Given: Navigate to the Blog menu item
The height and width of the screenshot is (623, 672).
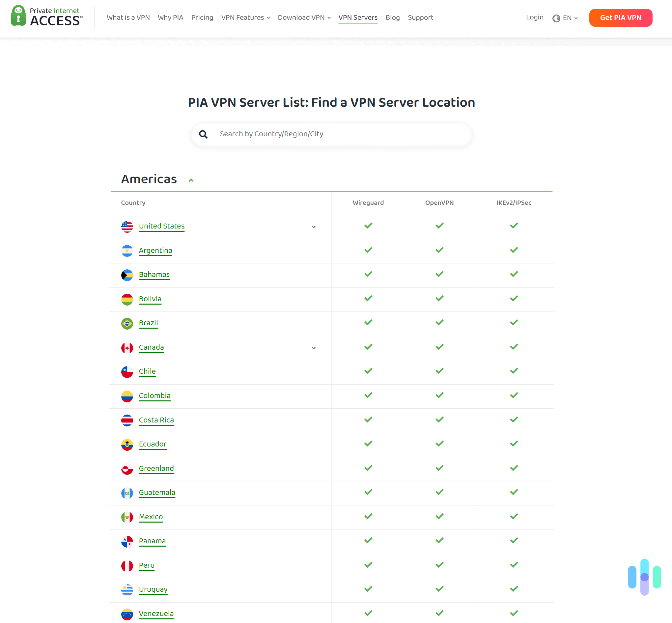Looking at the screenshot, I should click(392, 17).
